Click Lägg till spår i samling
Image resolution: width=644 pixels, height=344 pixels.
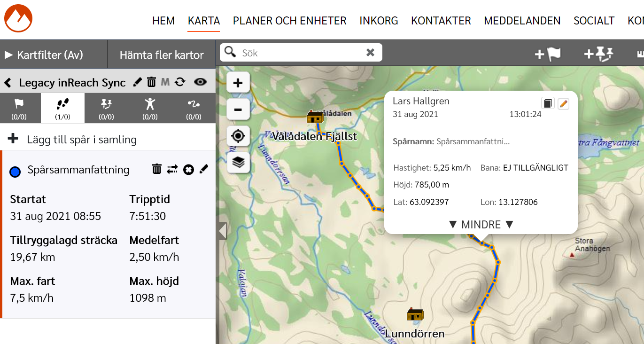82,140
